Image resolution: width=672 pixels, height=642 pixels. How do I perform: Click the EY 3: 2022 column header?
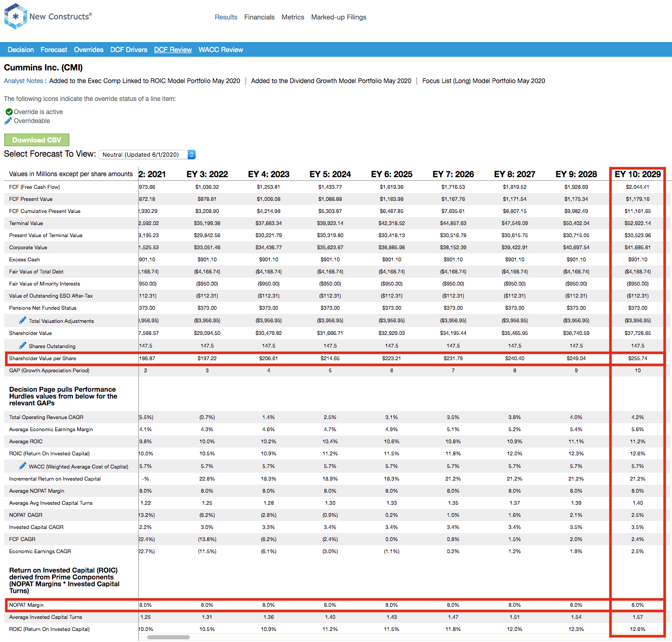pyautogui.click(x=207, y=174)
